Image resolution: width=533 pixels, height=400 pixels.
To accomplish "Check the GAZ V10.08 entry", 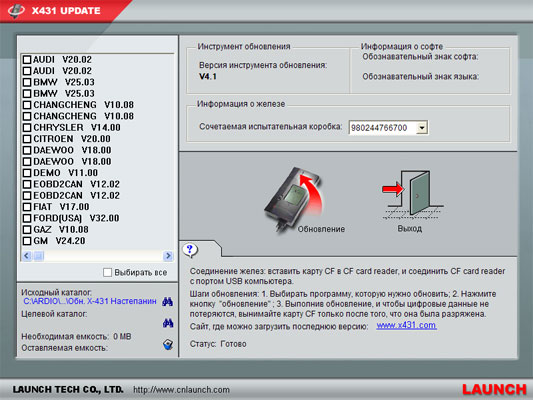I will point(27,230).
